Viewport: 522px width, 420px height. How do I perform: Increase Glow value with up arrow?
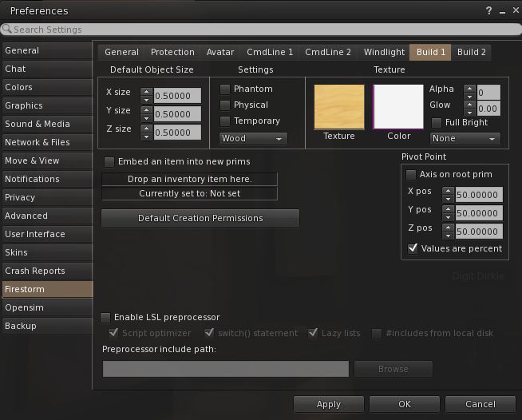pyautogui.click(x=470, y=105)
